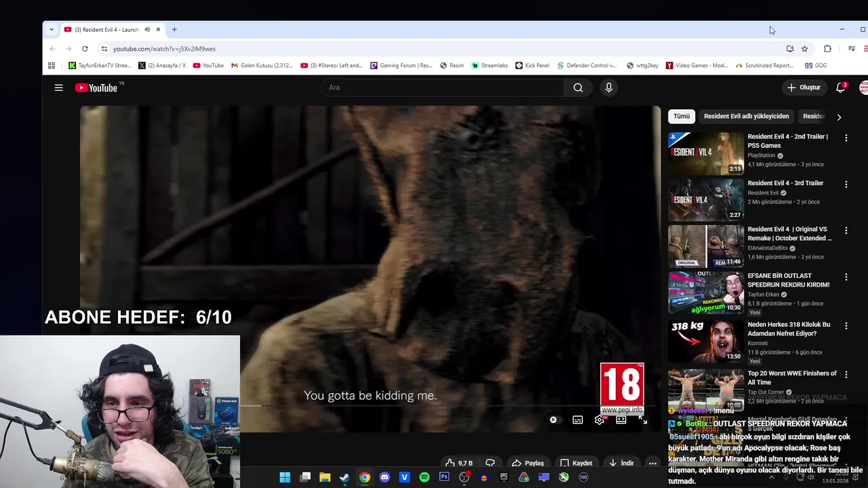Open the Outlast speedrun thumbnail

[706, 293]
